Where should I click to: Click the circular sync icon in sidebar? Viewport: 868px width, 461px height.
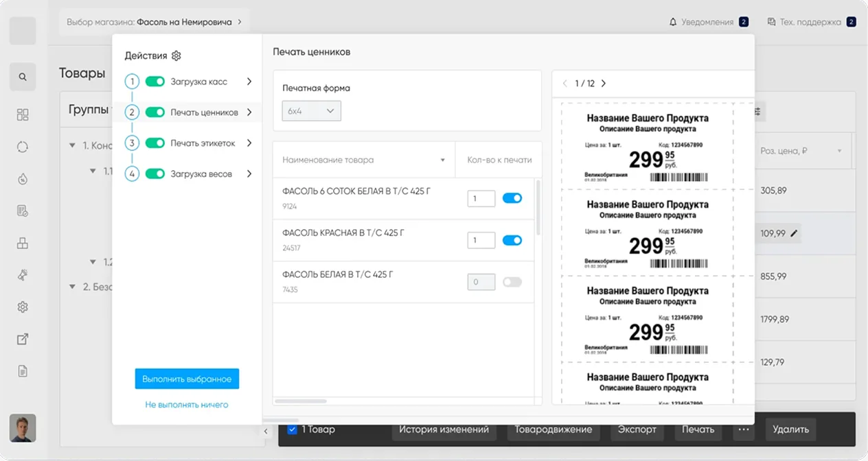pos(23,147)
